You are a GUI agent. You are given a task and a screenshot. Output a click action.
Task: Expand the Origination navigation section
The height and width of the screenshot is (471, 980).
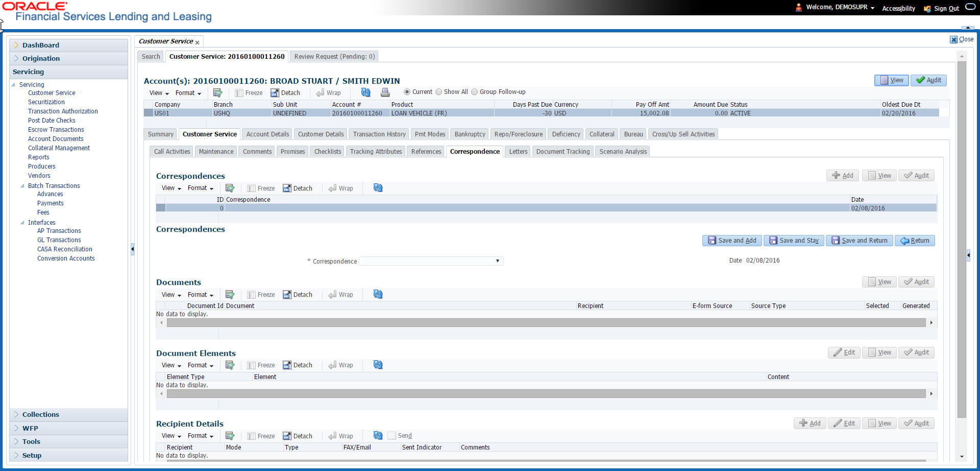17,58
